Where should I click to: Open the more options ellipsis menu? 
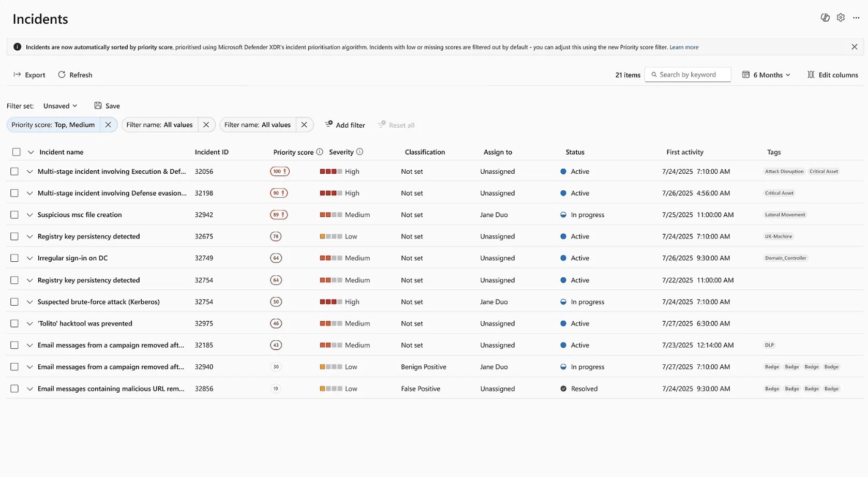click(856, 18)
